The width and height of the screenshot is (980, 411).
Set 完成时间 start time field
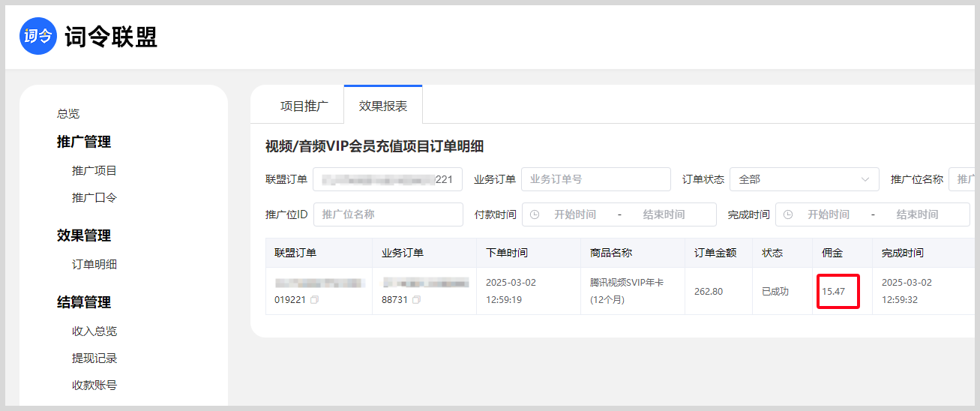[x=829, y=214]
